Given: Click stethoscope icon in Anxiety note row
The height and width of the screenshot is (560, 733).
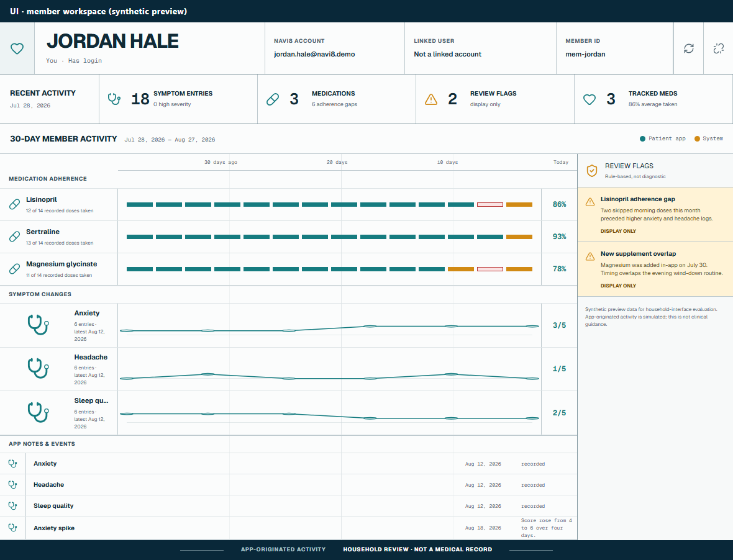Looking at the screenshot, I should pos(13,464).
